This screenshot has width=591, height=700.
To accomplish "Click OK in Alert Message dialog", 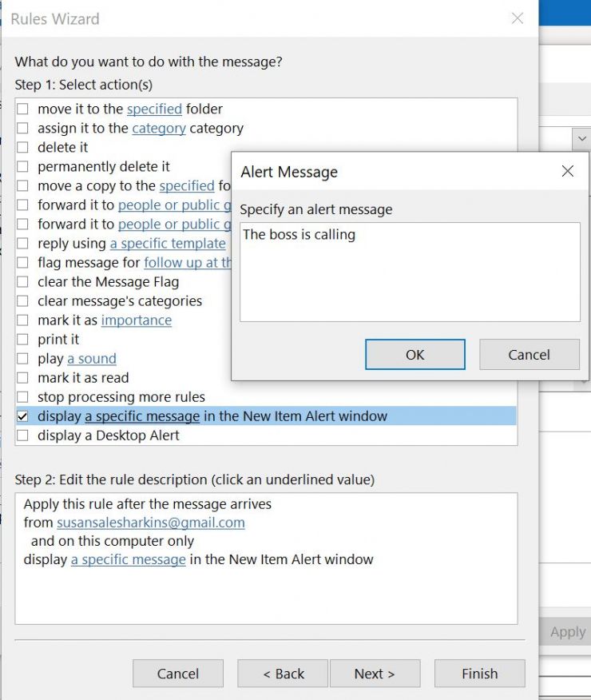I will point(414,355).
